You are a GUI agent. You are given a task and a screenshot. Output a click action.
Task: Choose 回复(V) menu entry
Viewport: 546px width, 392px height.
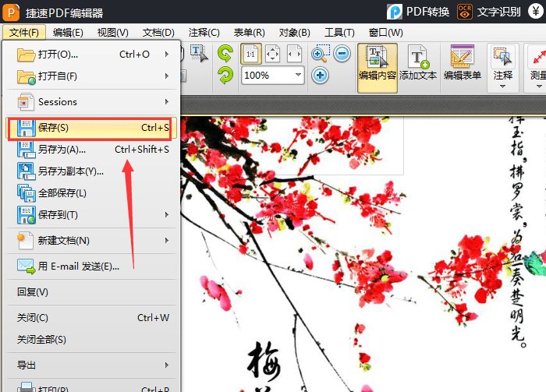coord(91,292)
